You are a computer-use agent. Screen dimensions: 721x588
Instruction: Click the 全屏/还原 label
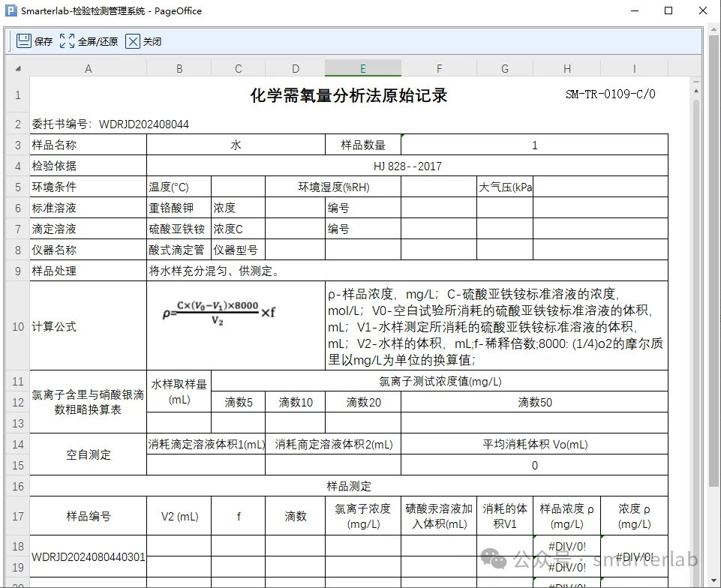click(98, 42)
